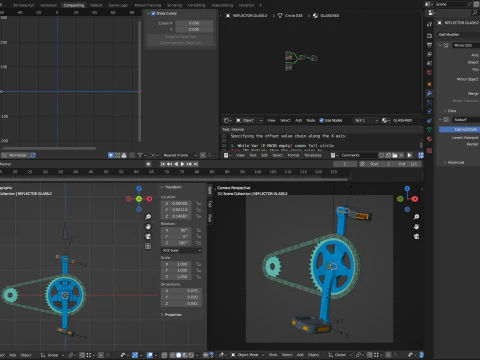The width and height of the screenshot is (480, 360).
Task: Lock the Location X value
Action: click(x=198, y=203)
